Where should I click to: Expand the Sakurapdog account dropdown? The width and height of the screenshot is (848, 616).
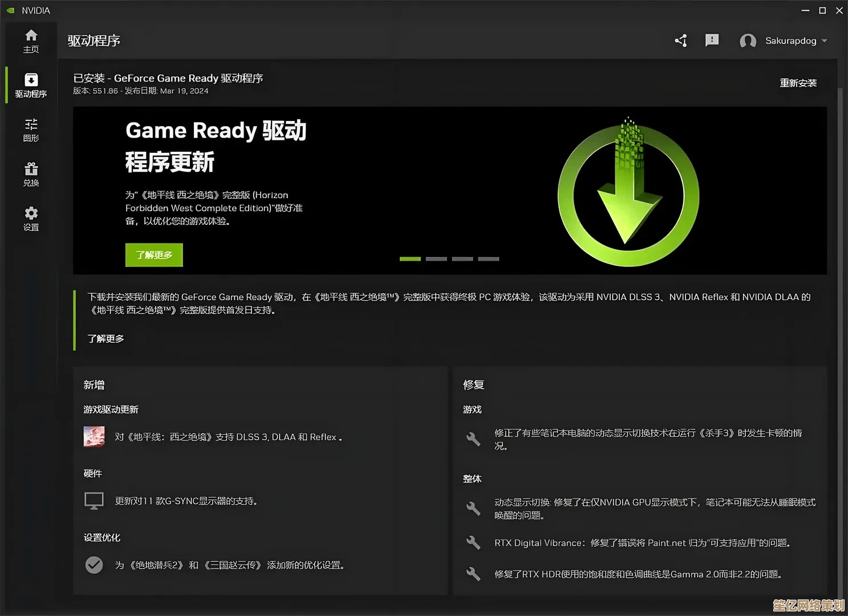pos(824,41)
